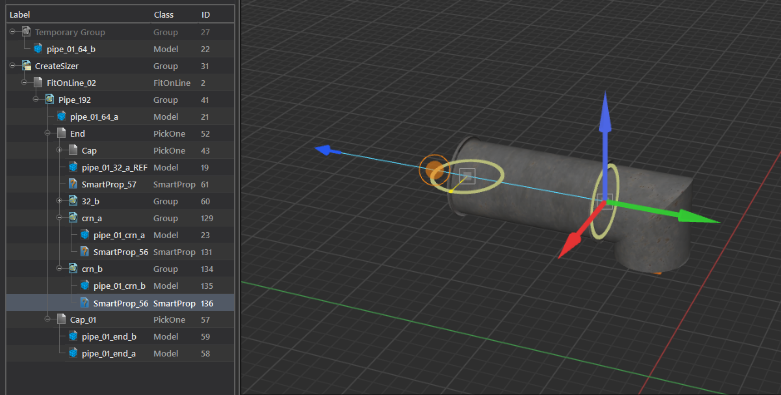
Task: Click ID cell 129 of crn_a
Action: click(207, 218)
